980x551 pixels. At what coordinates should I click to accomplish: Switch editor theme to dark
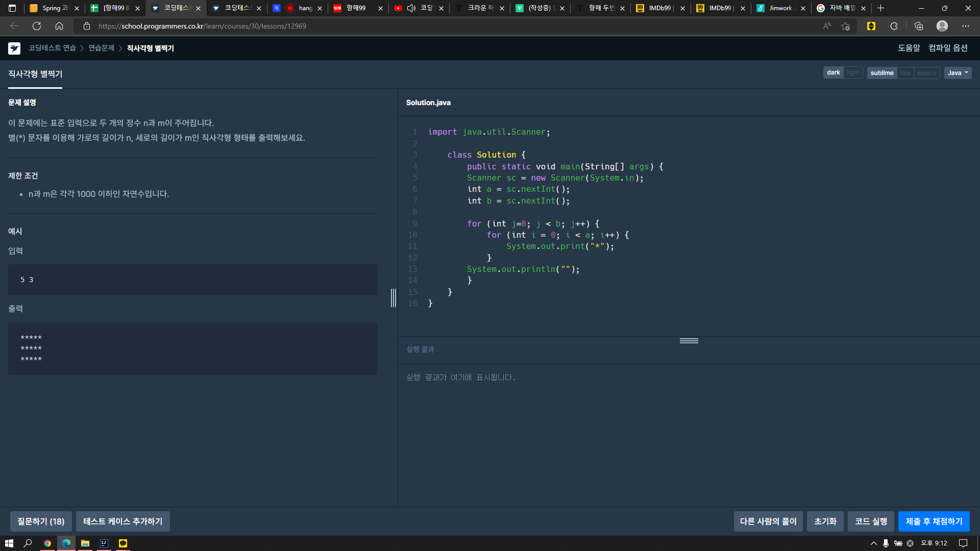[834, 72]
